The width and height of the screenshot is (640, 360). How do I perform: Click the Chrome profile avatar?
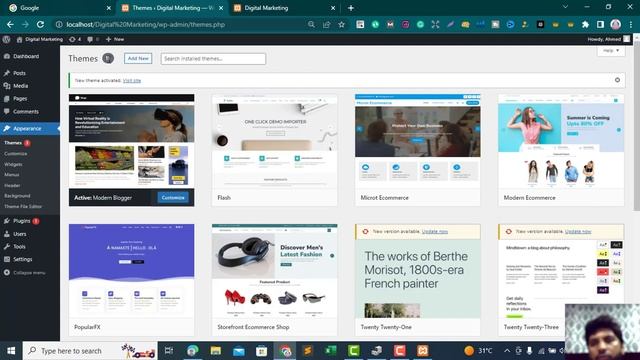point(616,24)
